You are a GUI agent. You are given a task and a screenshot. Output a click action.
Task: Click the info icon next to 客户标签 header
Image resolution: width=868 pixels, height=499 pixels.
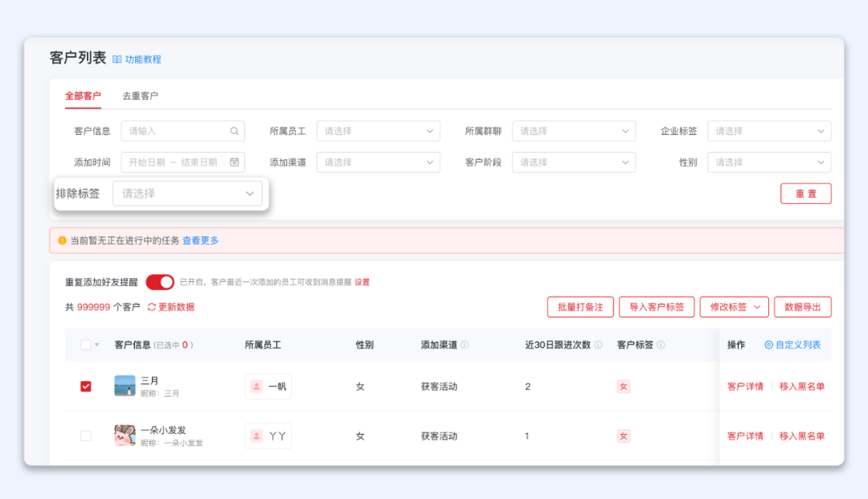point(661,345)
